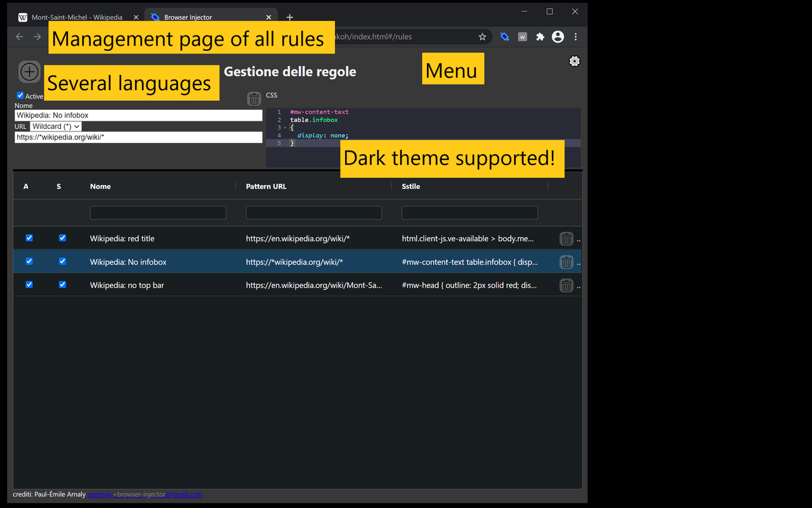The height and width of the screenshot is (508, 812).
Task: Click the Browser Injector extension toolbar icon
Action: [504, 37]
